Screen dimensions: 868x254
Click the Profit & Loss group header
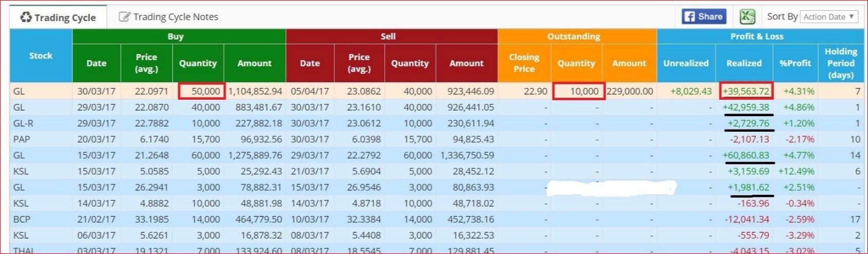[x=761, y=37]
